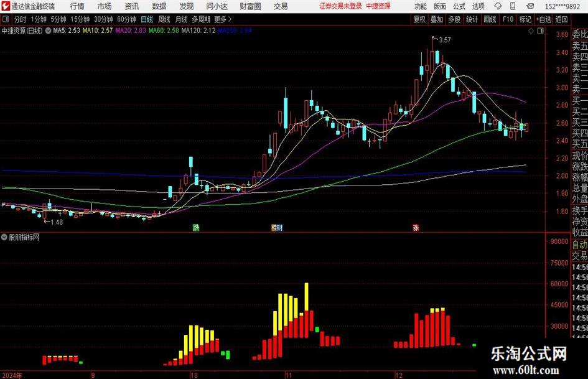This screenshot has height=379, width=588.
Task: Open the F10 company info button
Action: pyautogui.click(x=508, y=19)
